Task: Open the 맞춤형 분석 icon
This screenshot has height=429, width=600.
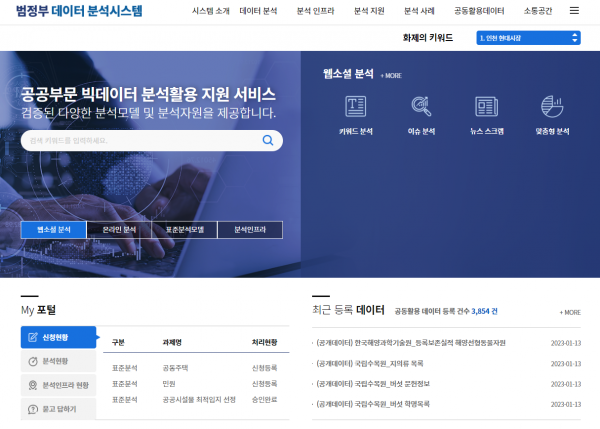Action: [551, 105]
